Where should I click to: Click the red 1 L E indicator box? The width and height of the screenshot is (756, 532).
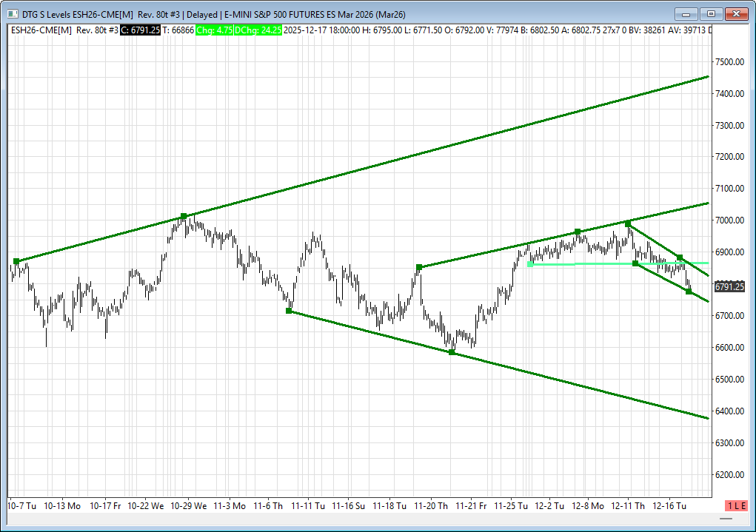tap(736, 505)
